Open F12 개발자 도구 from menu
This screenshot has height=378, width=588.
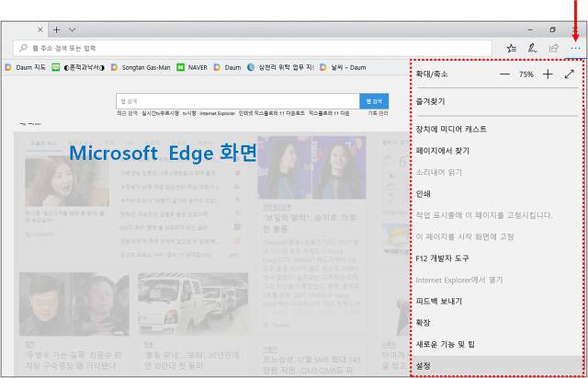(x=442, y=258)
